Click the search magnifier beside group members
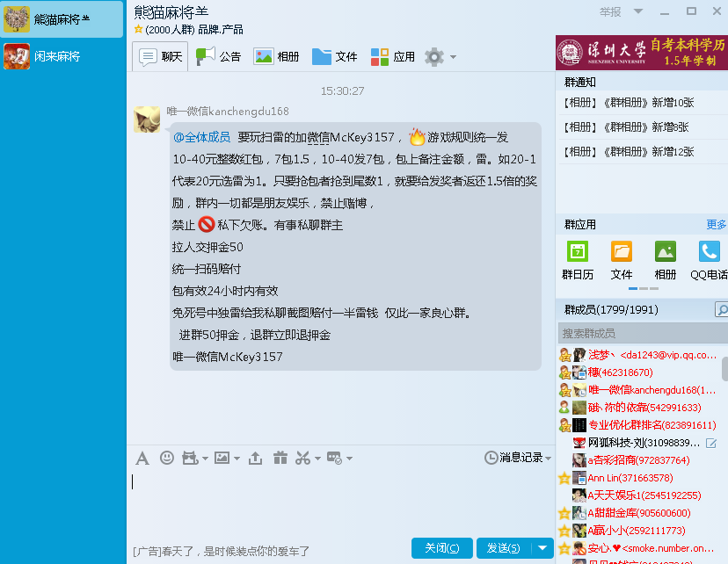This screenshot has height=564, width=728. [721, 310]
